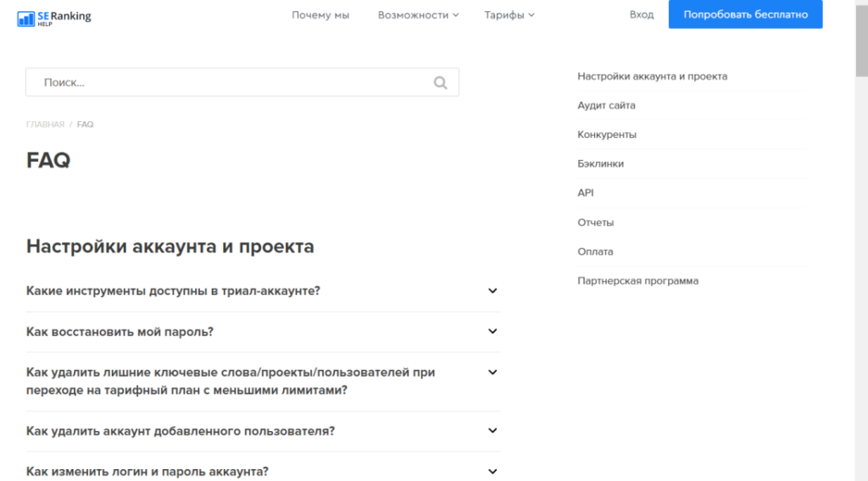Screen dimensions: 868x481
Task: Expand the триал-аккаунте tools question
Action: click(263, 290)
